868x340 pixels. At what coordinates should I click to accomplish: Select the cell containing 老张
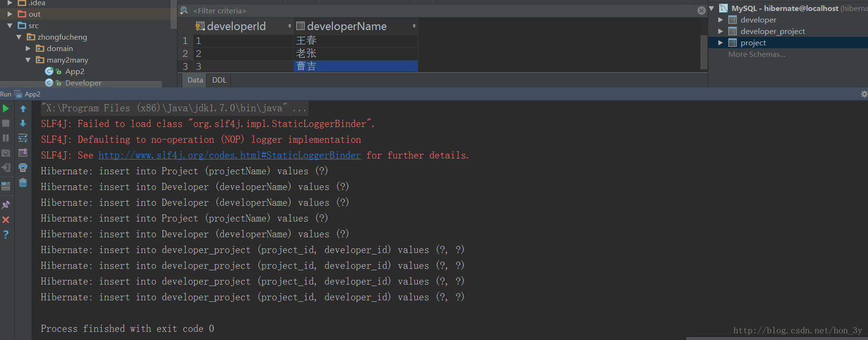pyautogui.click(x=356, y=53)
